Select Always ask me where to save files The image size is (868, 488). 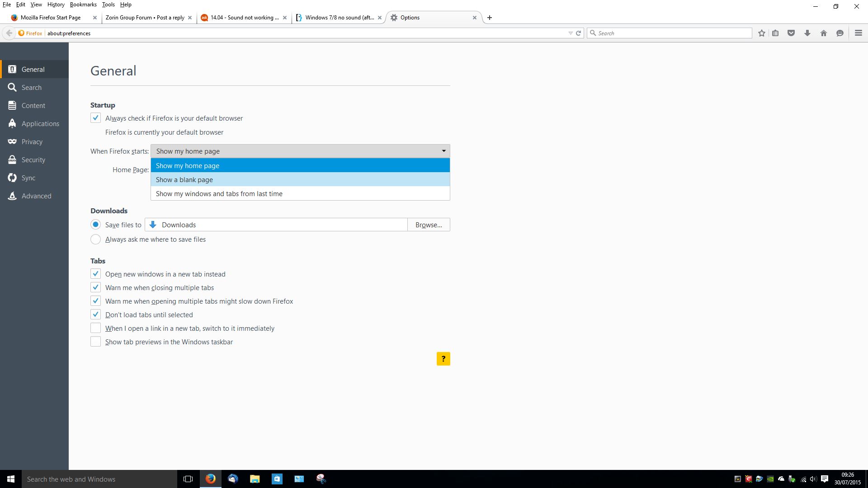[95, 238]
